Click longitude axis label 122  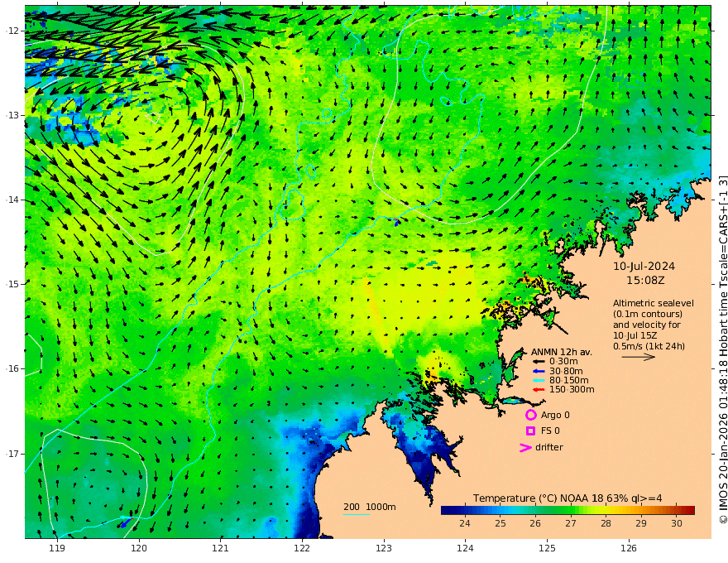[x=302, y=549]
